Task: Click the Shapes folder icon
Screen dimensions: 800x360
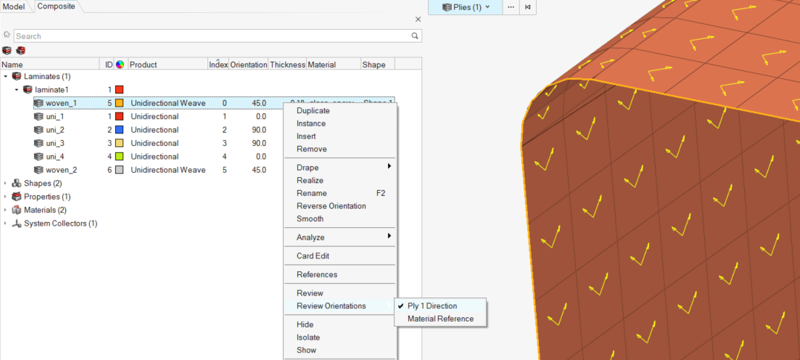Action: (x=17, y=183)
